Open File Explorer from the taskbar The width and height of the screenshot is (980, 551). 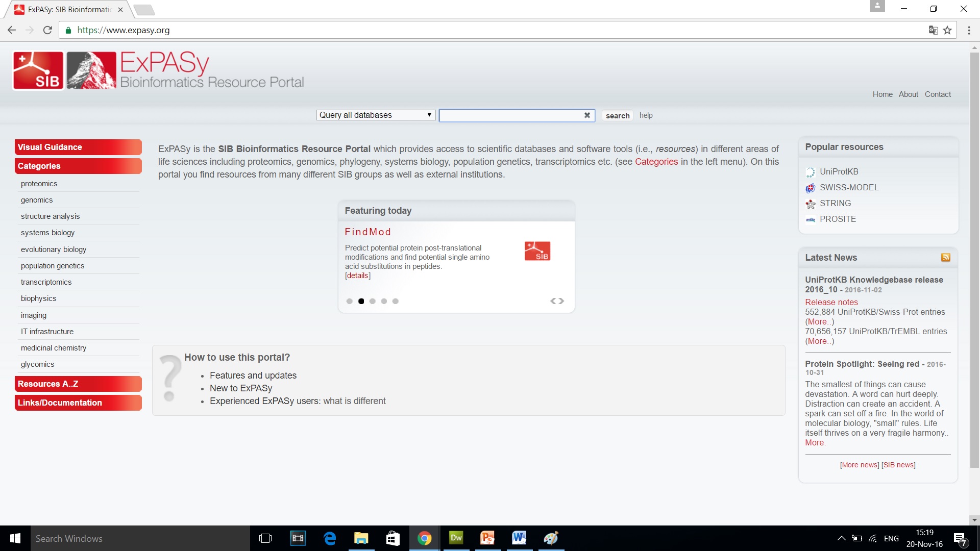pos(361,538)
